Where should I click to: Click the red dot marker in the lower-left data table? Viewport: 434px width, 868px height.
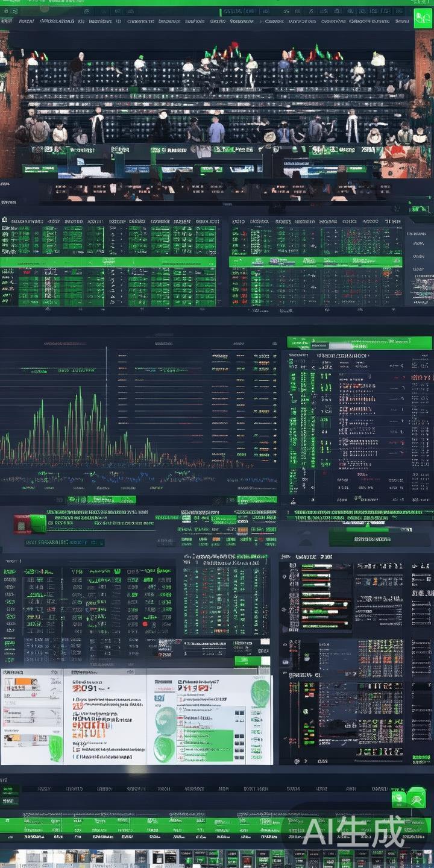click(x=145, y=624)
